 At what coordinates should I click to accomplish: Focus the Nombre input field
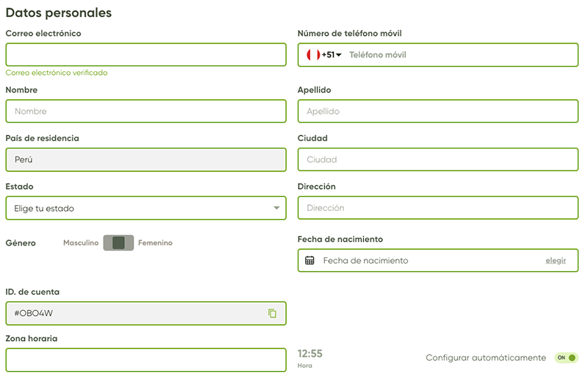(146, 112)
